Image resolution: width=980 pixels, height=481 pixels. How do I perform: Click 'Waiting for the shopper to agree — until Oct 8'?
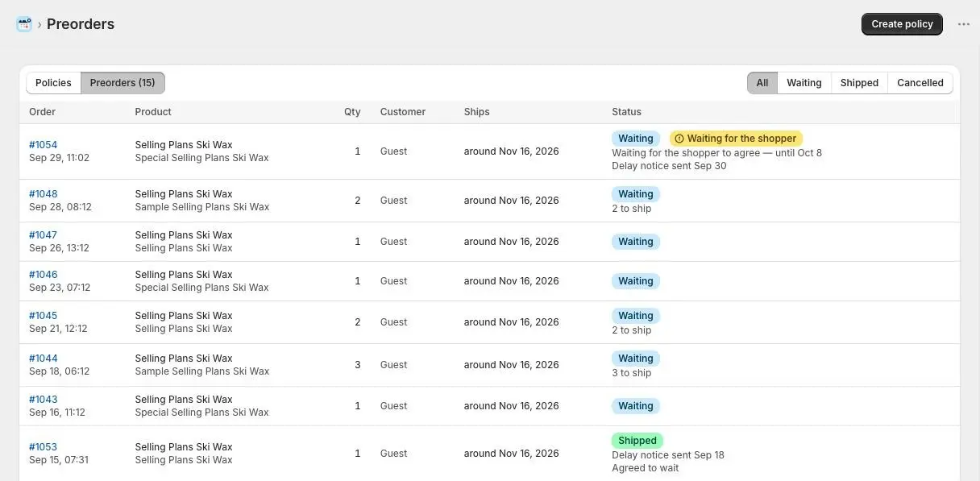[x=717, y=153]
